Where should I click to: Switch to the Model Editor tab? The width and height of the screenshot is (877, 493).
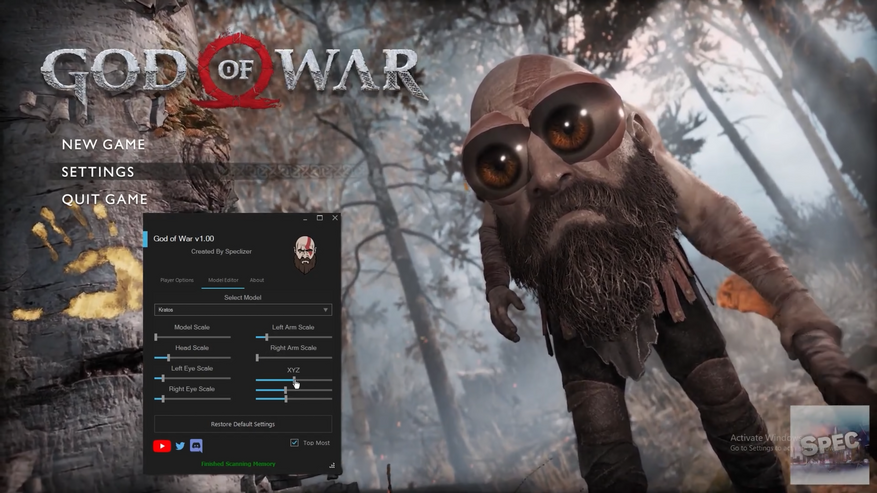click(x=223, y=280)
